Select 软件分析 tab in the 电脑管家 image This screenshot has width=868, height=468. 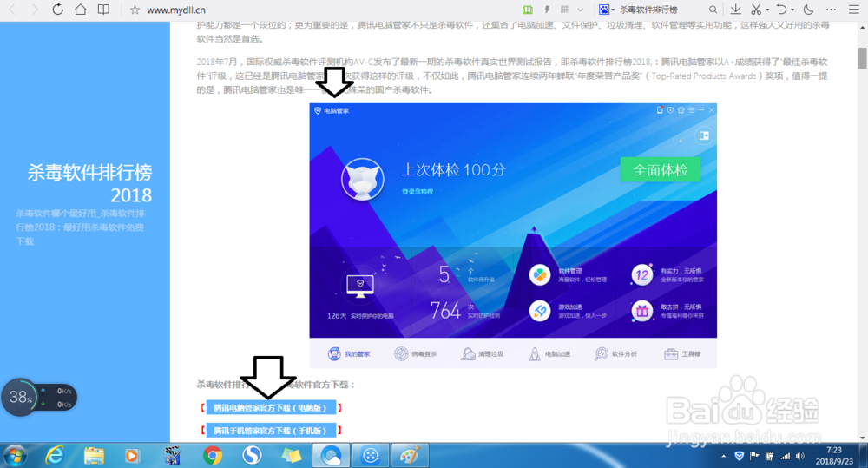click(x=615, y=354)
